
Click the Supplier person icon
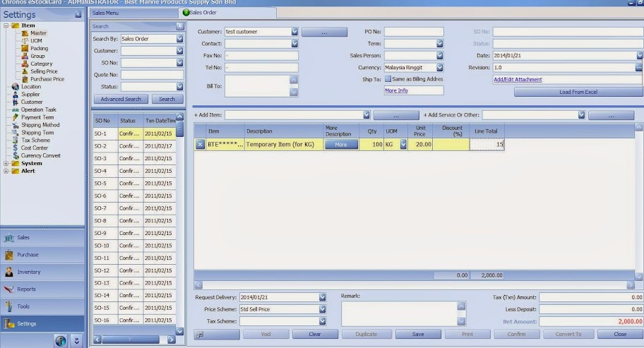point(16,94)
